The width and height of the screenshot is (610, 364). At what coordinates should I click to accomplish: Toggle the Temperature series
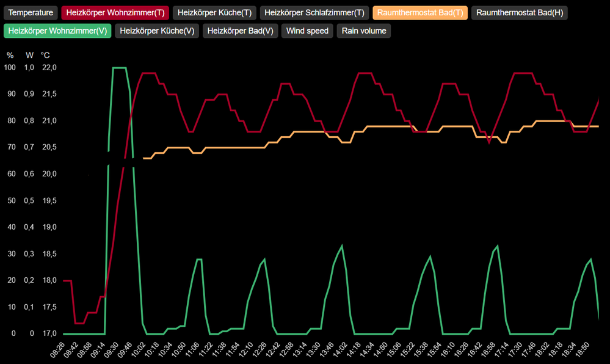[31, 13]
